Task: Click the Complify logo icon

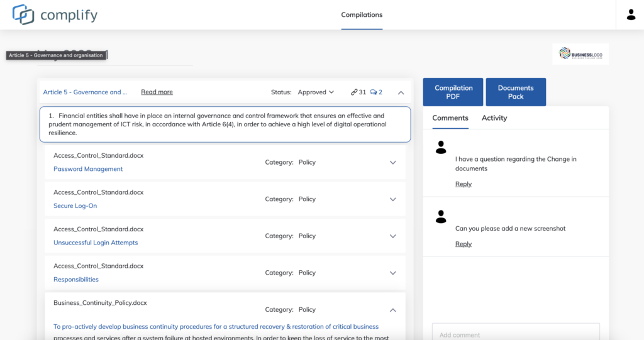Action: coord(23,14)
